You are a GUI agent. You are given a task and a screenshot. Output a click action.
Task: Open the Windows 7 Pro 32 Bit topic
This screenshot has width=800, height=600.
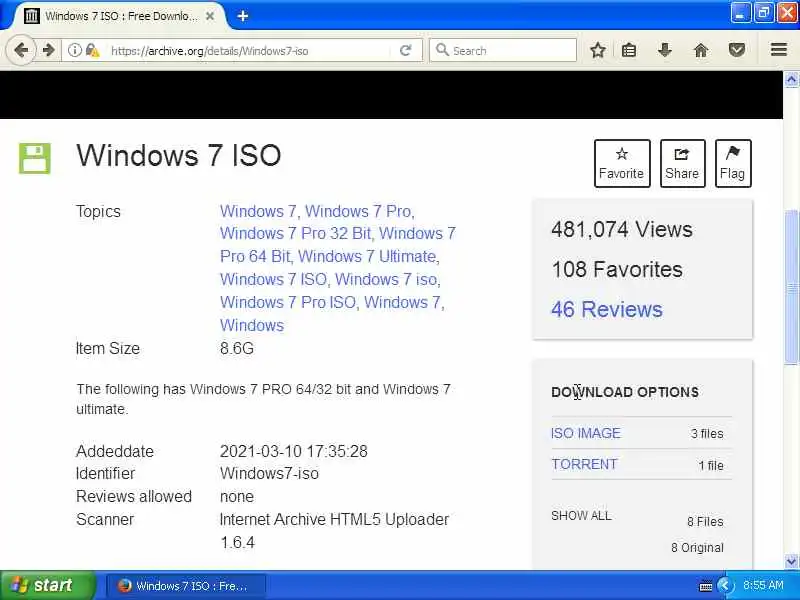(x=295, y=233)
